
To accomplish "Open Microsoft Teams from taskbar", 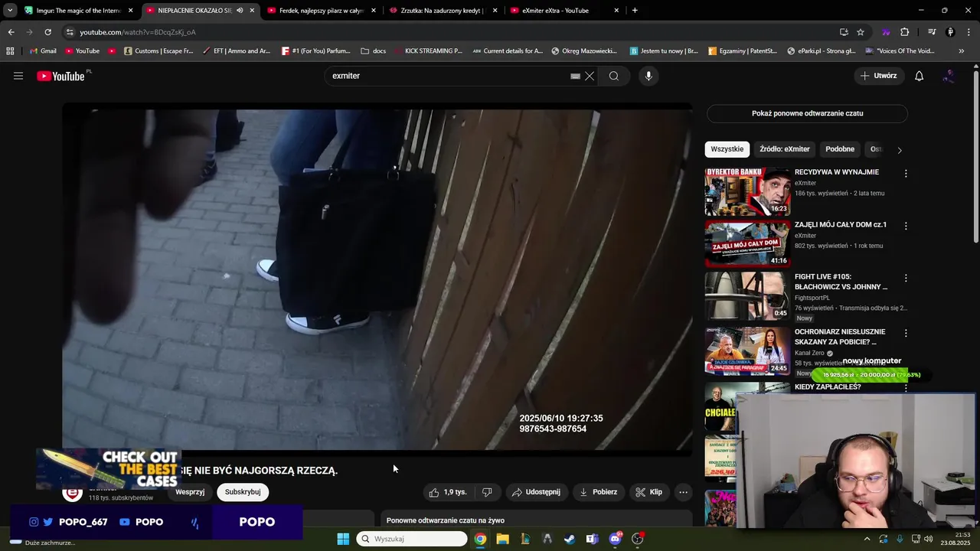I will pyautogui.click(x=592, y=539).
